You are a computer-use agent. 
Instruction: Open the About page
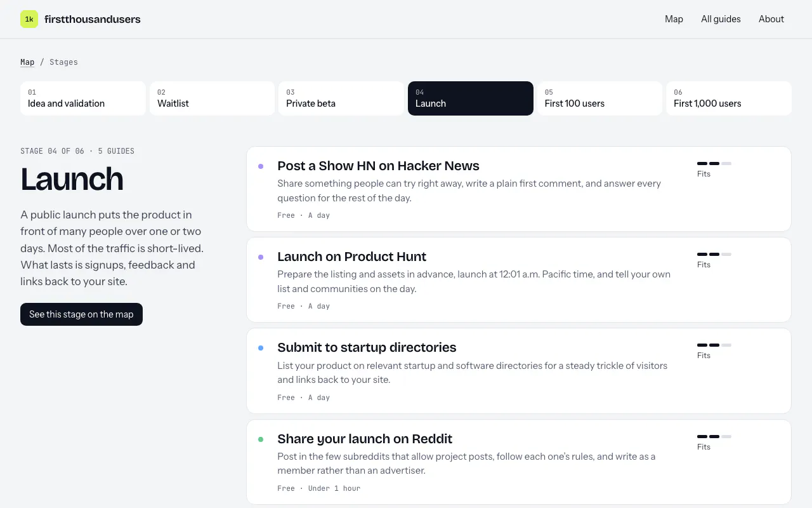click(771, 19)
